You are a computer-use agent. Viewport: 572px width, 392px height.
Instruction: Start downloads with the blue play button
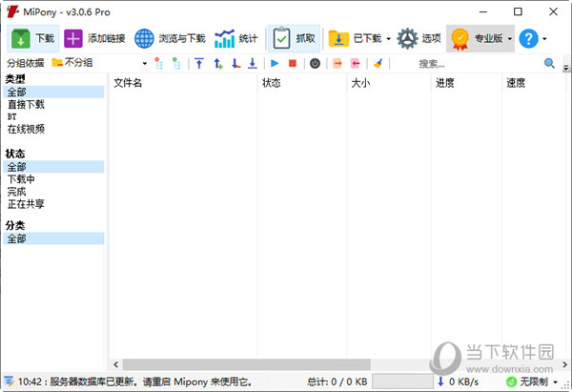click(275, 64)
